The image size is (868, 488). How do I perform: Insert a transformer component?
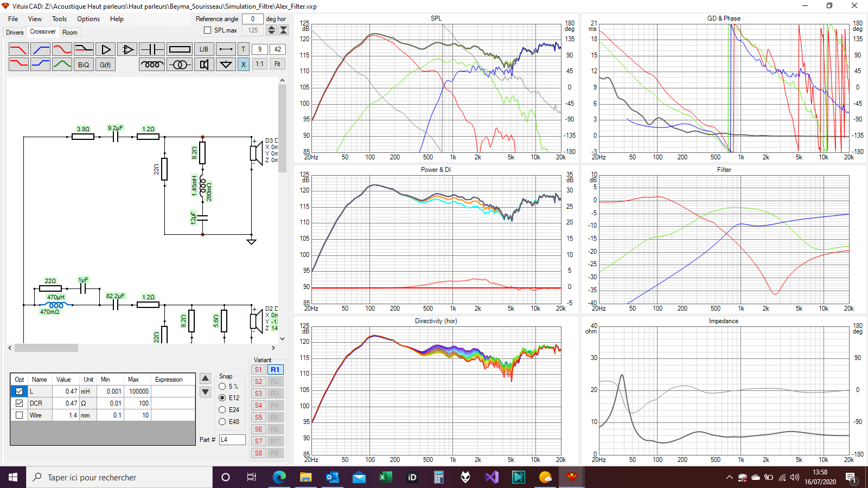coord(180,65)
